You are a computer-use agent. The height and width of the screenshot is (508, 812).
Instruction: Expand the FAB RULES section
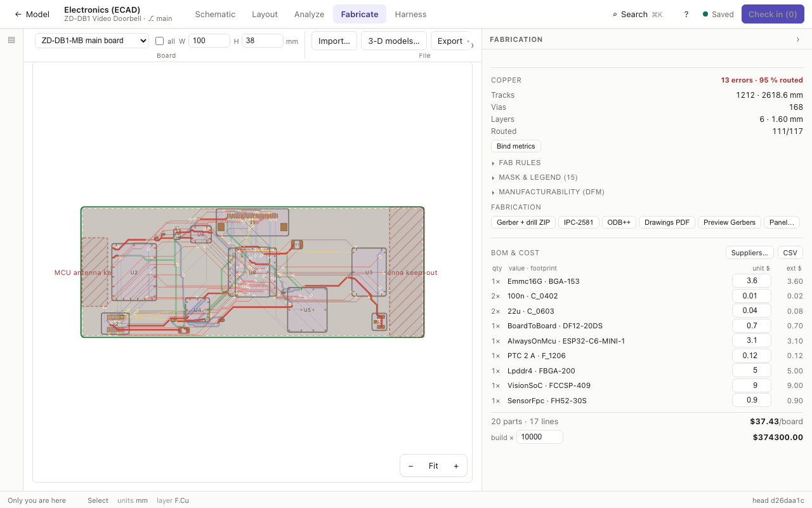[516, 163]
